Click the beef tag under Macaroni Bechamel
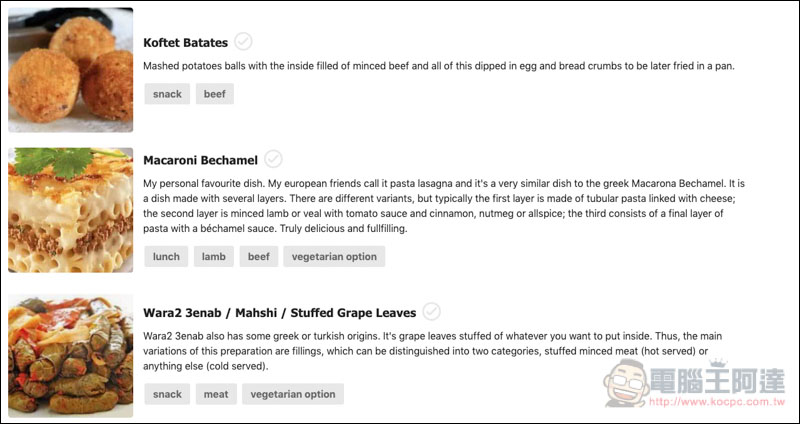800x424 pixels. pos(259,257)
